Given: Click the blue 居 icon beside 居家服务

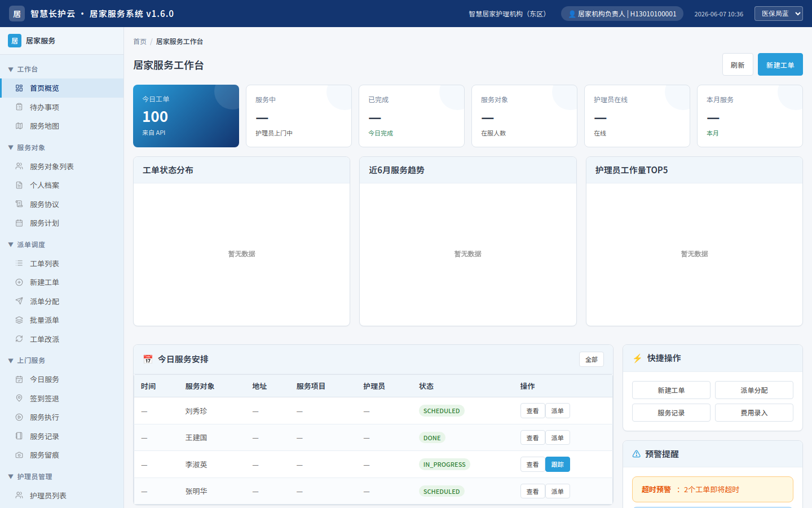Looking at the screenshot, I should (x=15, y=41).
